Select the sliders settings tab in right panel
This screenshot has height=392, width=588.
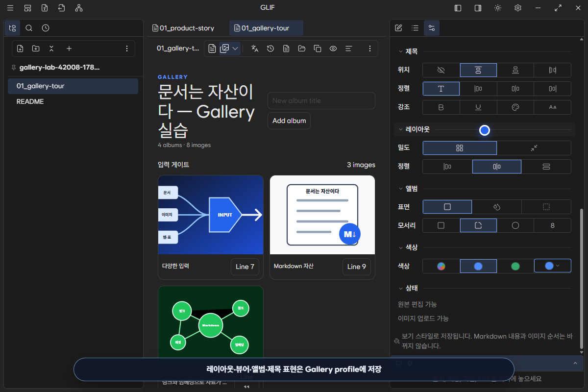(432, 28)
